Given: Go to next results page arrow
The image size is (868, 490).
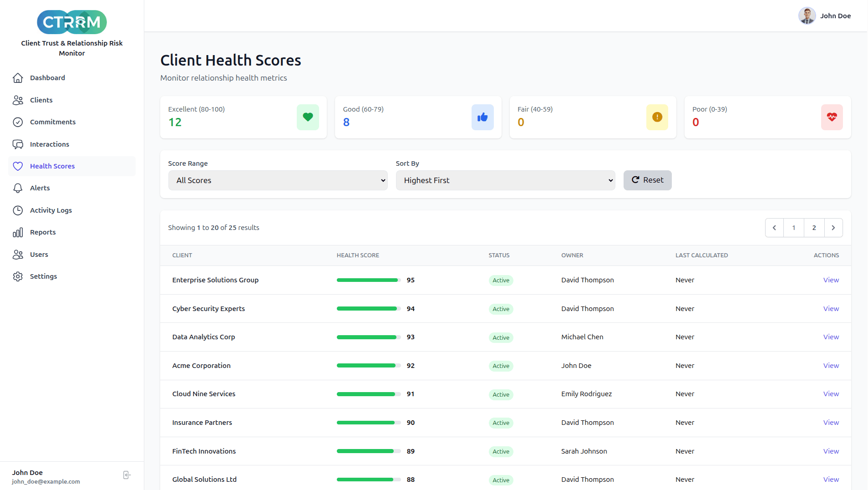Looking at the screenshot, I should click(x=833, y=228).
